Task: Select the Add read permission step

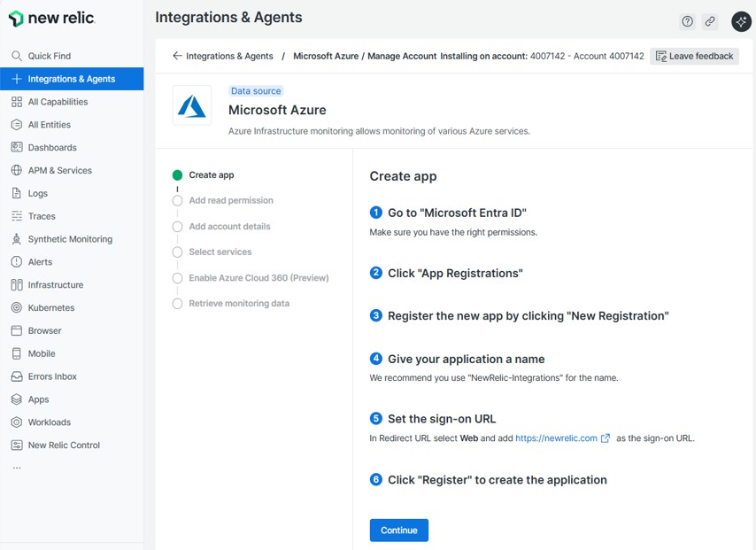Action: [230, 201]
